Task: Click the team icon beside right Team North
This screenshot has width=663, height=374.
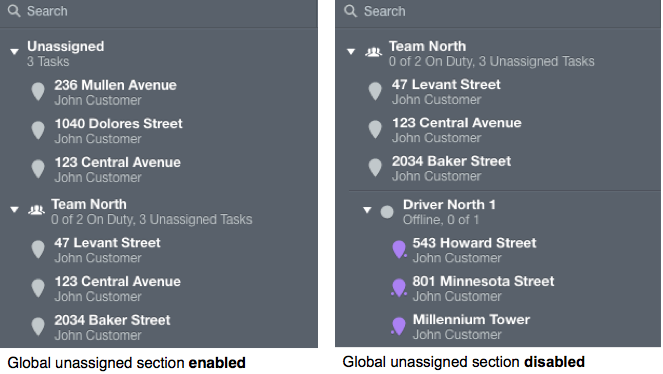Action: pos(373,52)
